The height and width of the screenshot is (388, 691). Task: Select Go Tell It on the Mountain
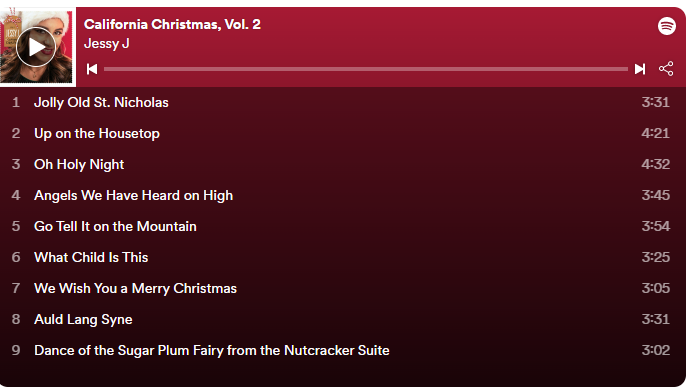pyautogui.click(x=343, y=226)
